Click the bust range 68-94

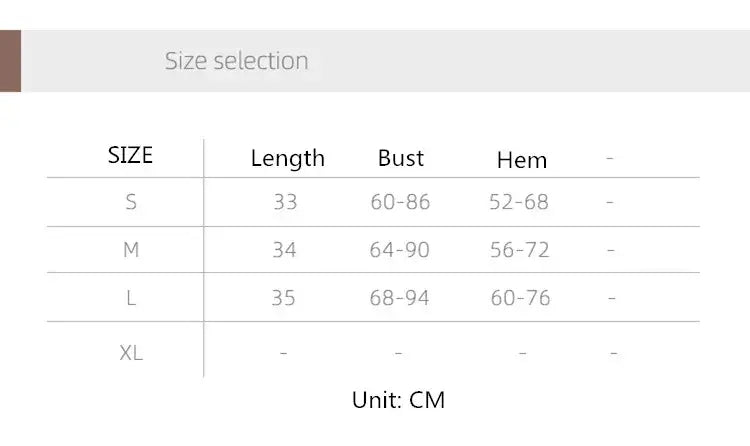[x=399, y=298]
